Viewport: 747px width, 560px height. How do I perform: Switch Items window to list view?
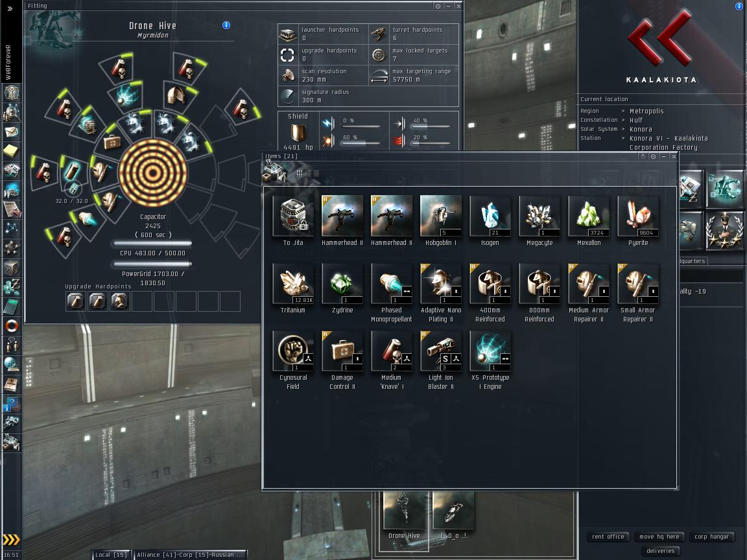(x=316, y=173)
